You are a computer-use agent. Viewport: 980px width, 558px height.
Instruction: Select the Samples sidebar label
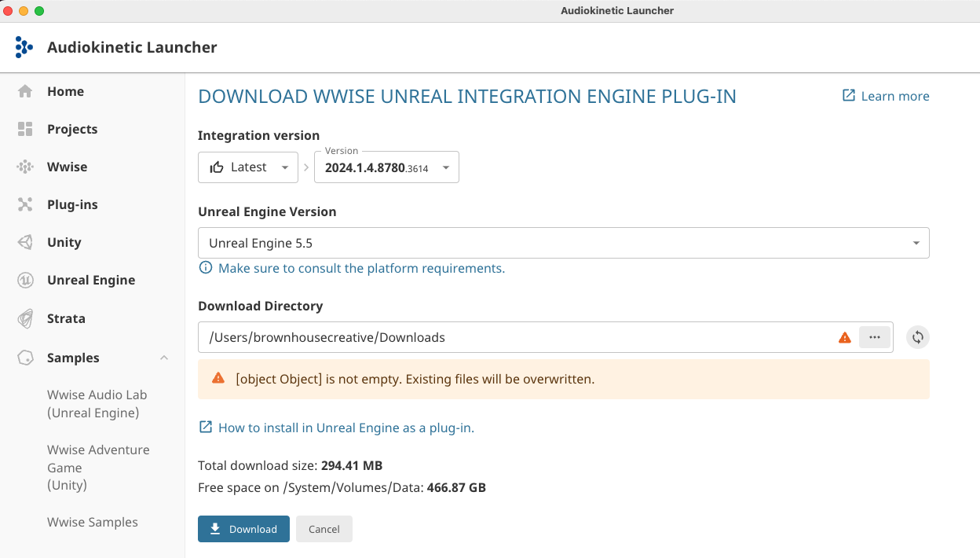73,358
